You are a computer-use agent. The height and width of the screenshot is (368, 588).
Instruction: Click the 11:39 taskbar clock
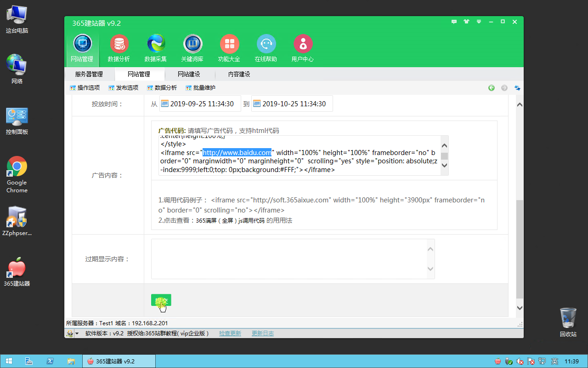tap(571, 361)
